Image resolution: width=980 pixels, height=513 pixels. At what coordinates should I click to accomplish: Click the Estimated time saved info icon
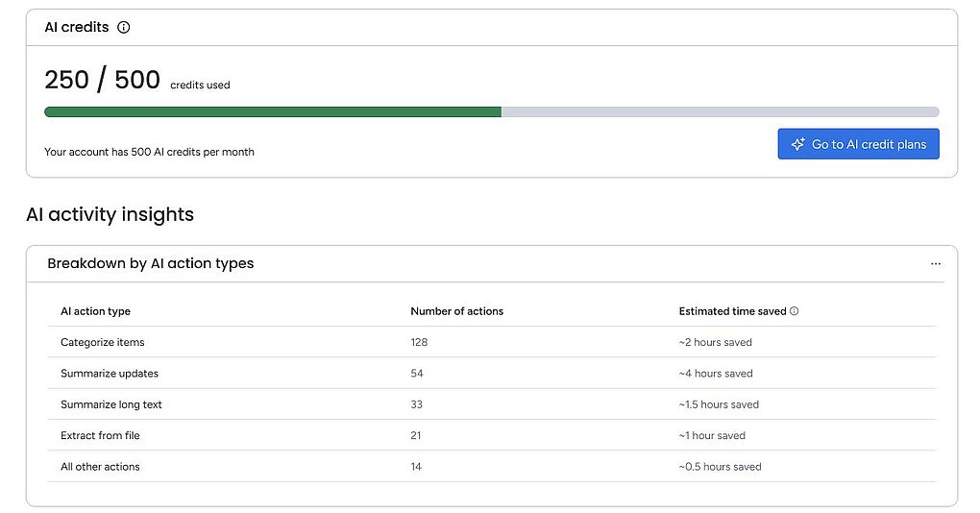tap(794, 311)
